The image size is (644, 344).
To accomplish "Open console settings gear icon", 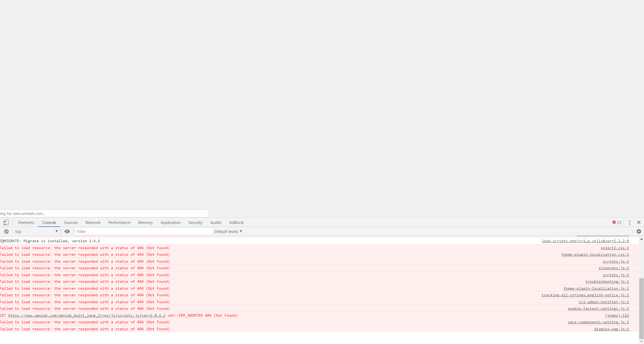I will (x=639, y=231).
